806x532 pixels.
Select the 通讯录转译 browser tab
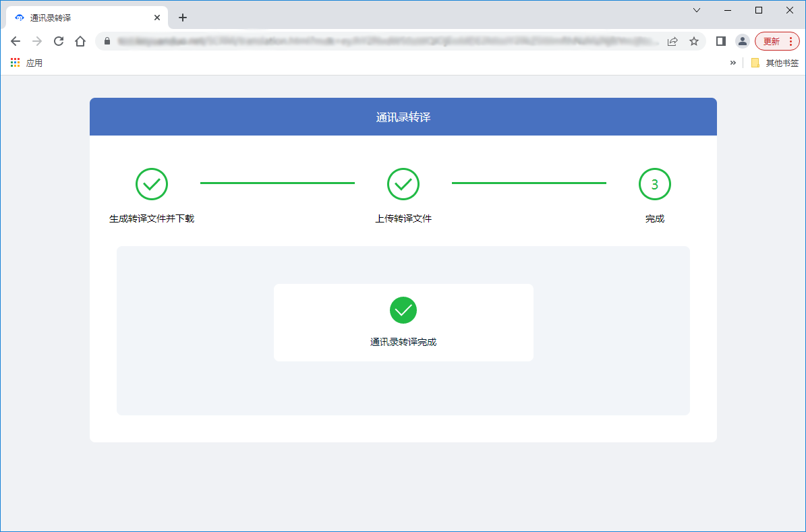click(81, 18)
